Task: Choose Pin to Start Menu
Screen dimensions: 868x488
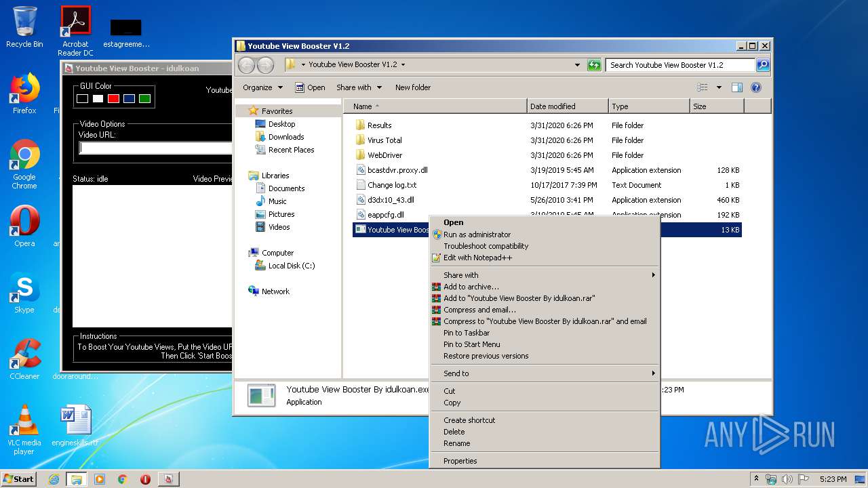Action: point(545,344)
